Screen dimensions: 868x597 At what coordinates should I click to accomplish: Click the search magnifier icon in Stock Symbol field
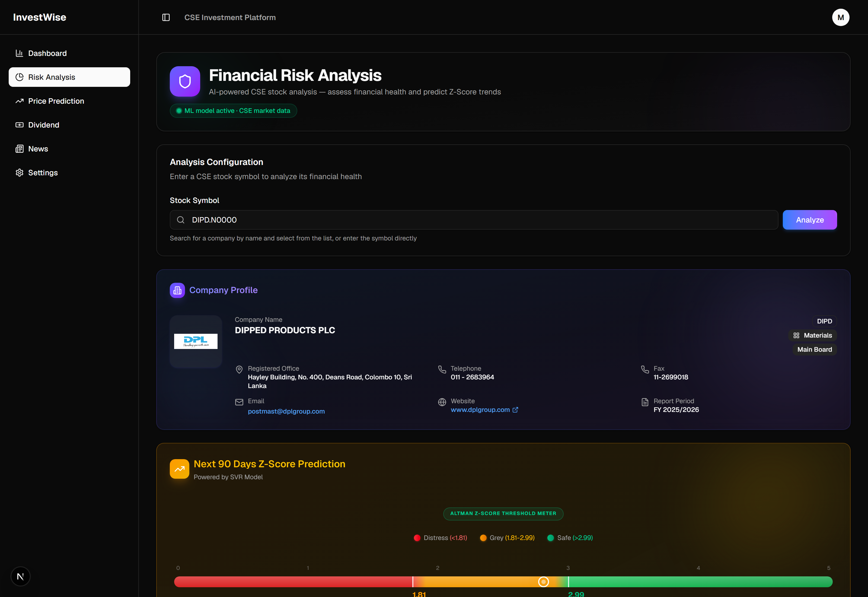coord(181,220)
